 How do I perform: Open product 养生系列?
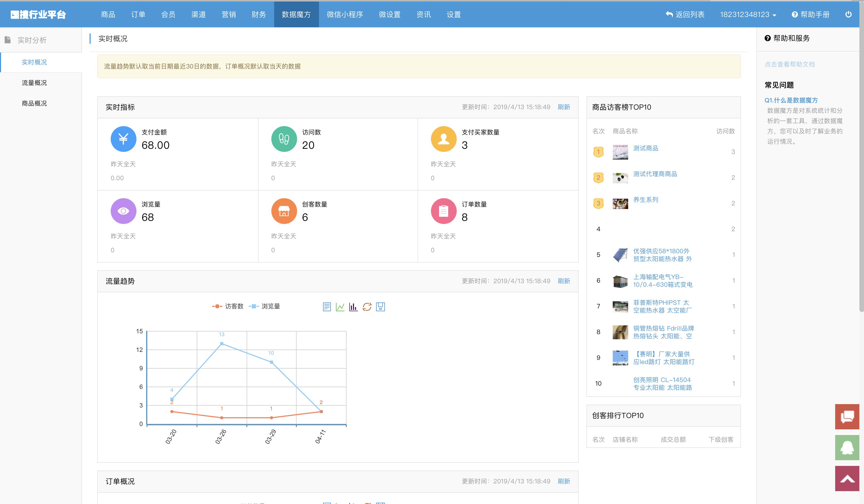coord(646,199)
